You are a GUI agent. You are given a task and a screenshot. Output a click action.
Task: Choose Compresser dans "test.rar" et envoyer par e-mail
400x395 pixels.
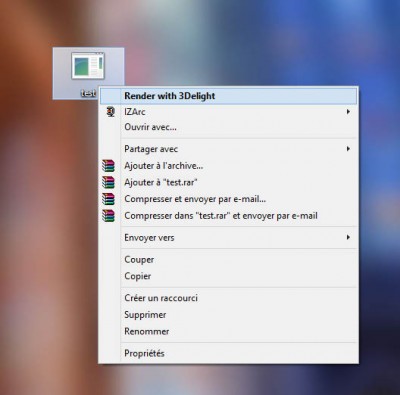point(228,216)
